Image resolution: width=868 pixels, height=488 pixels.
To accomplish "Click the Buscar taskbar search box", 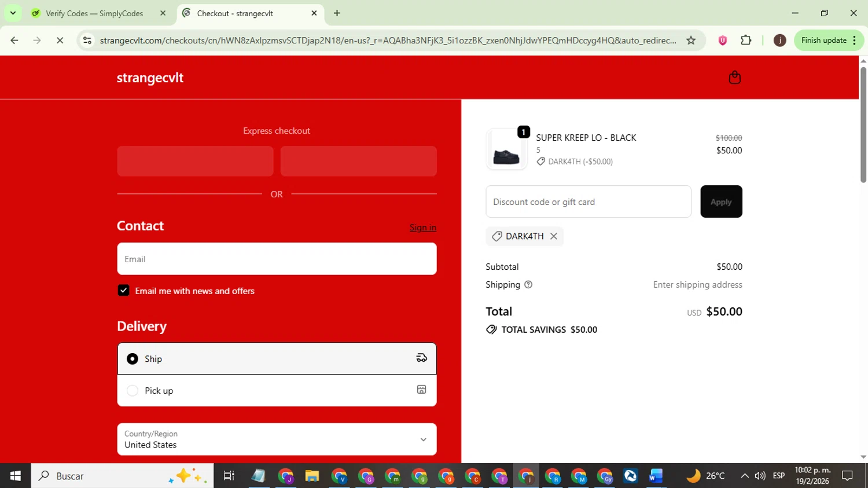I will coord(122,476).
